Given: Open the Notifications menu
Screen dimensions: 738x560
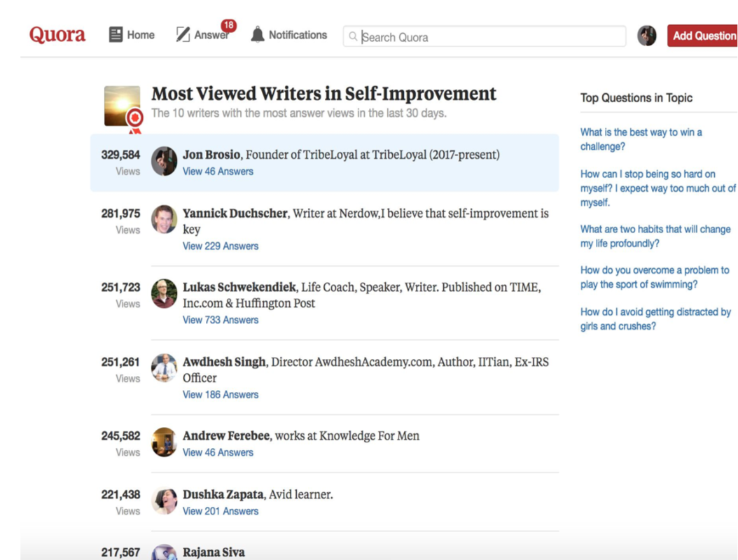Looking at the screenshot, I should tap(288, 35).
